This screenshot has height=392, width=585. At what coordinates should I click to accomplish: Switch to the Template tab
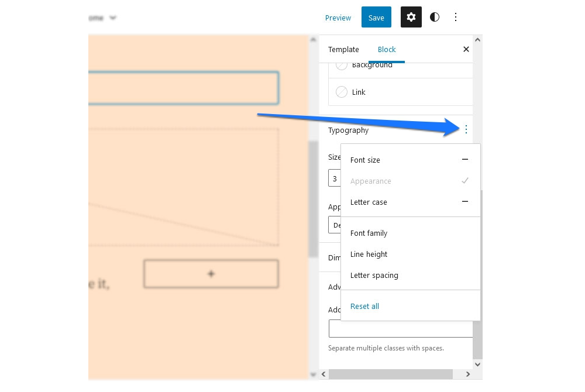coord(343,49)
